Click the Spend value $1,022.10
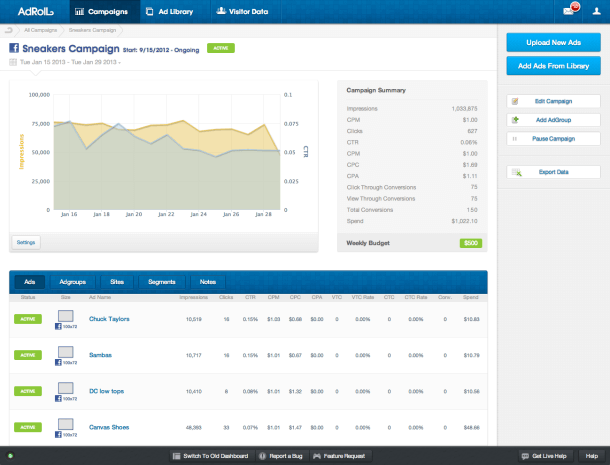 (x=464, y=221)
